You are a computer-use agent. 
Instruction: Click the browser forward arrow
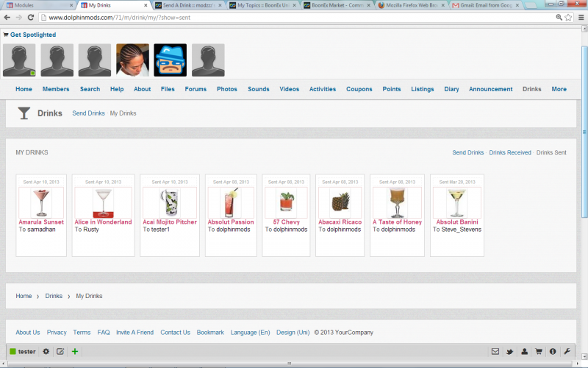click(19, 17)
